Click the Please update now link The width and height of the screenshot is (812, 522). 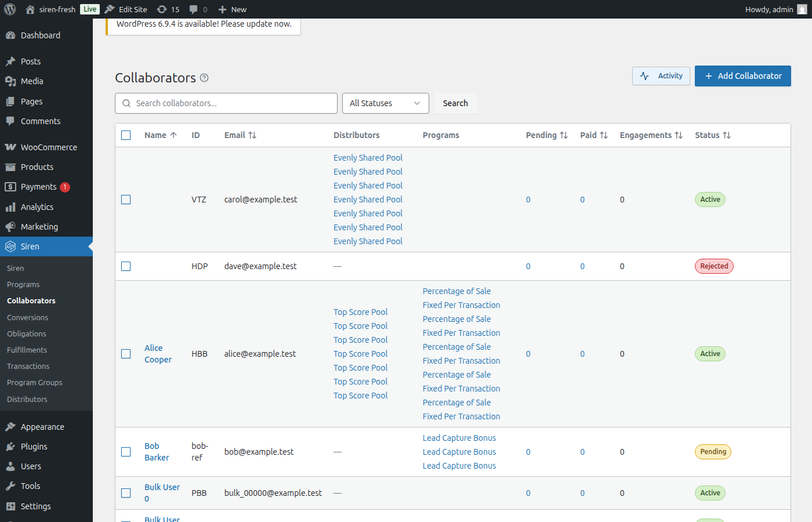point(256,24)
